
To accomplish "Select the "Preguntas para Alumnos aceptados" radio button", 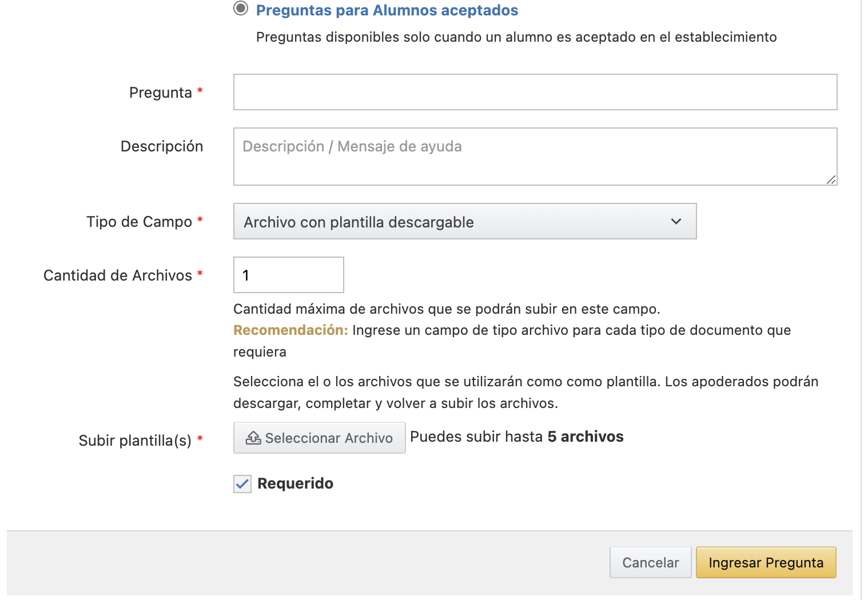I will pos(241,9).
